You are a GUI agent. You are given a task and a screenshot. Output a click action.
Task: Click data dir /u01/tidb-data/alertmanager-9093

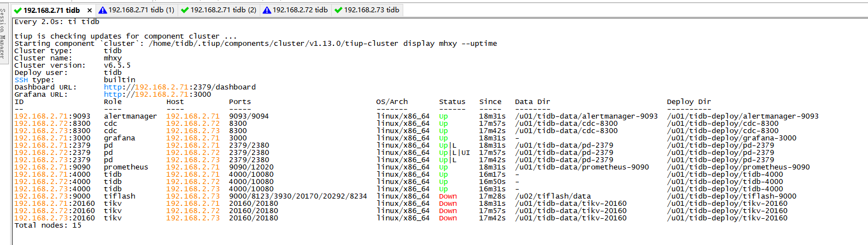click(586, 116)
